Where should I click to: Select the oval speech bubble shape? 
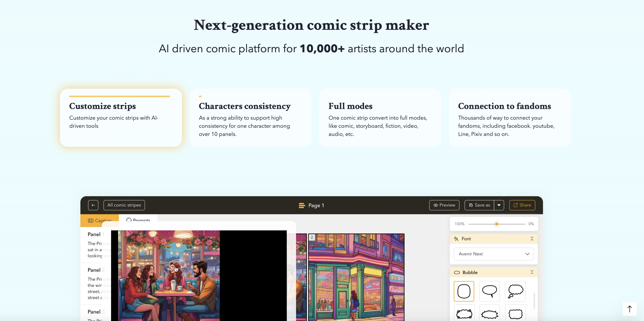[490, 291]
